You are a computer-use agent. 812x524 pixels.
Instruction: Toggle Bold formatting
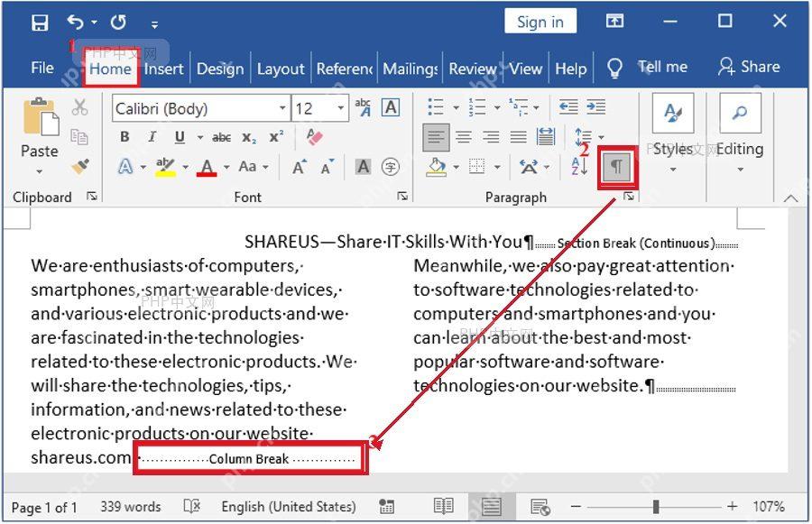pyautogui.click(x=125, y=137)
